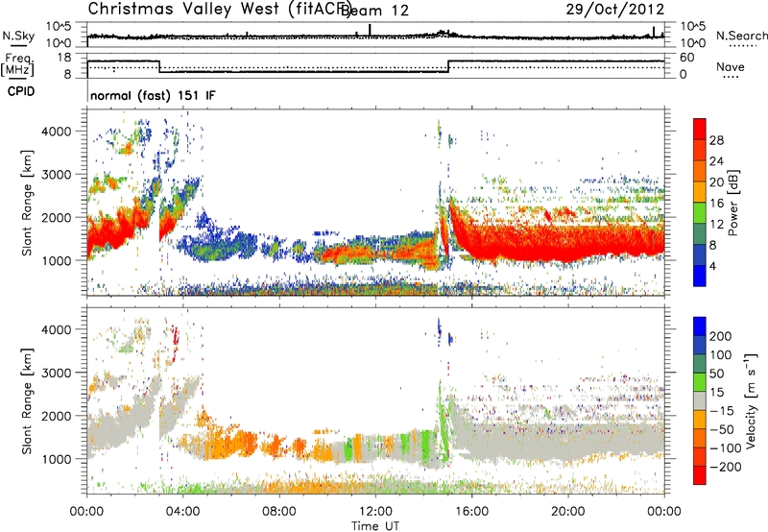The image size is (768, 532).
Task: Click the blue top swatch of Velocity colorbar
Action: click(700, 326)
